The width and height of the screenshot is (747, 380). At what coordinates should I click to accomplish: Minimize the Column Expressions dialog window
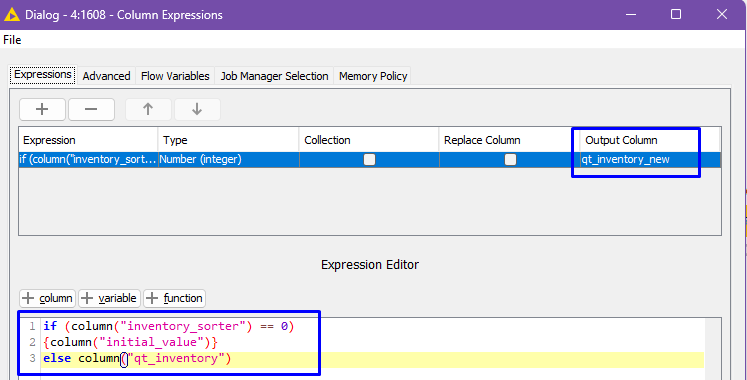point(630,14)
